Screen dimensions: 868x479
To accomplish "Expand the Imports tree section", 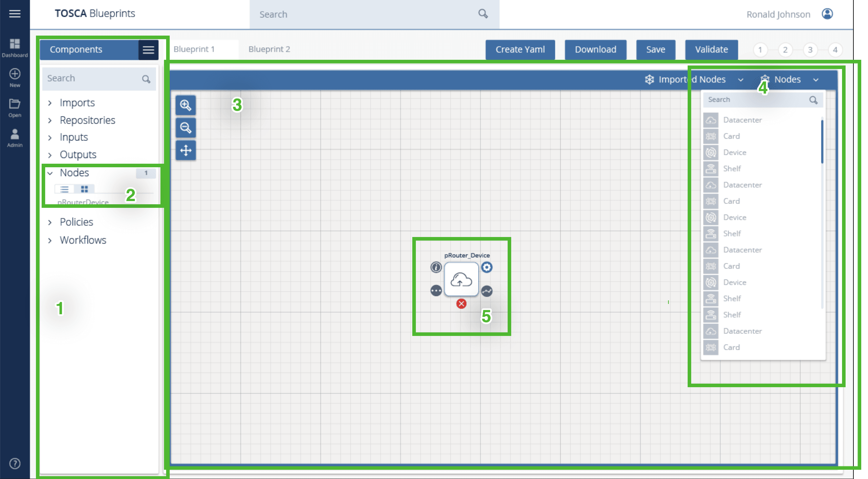I will pos(50,103).
